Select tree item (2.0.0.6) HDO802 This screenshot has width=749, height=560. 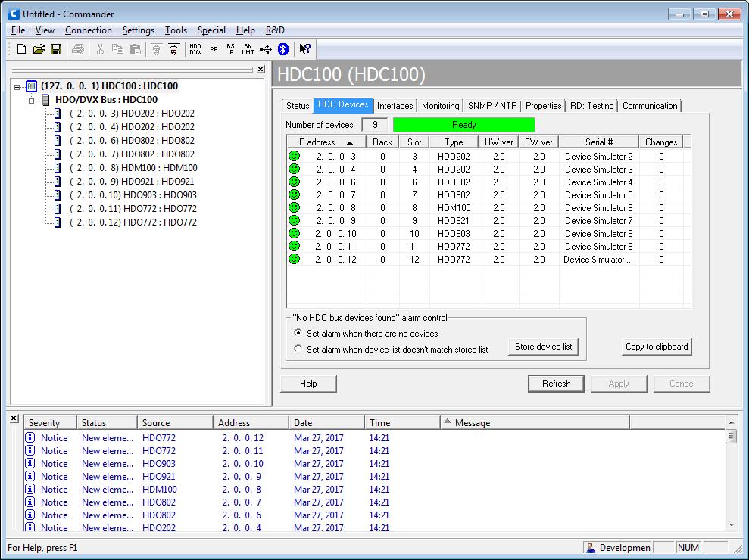(x=132, y=141)
